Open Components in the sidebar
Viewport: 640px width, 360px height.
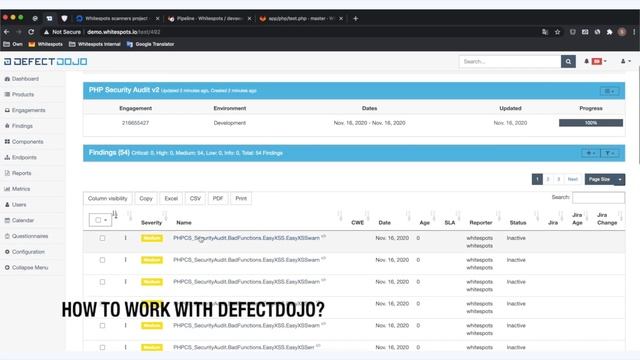(x=24, y=142)
